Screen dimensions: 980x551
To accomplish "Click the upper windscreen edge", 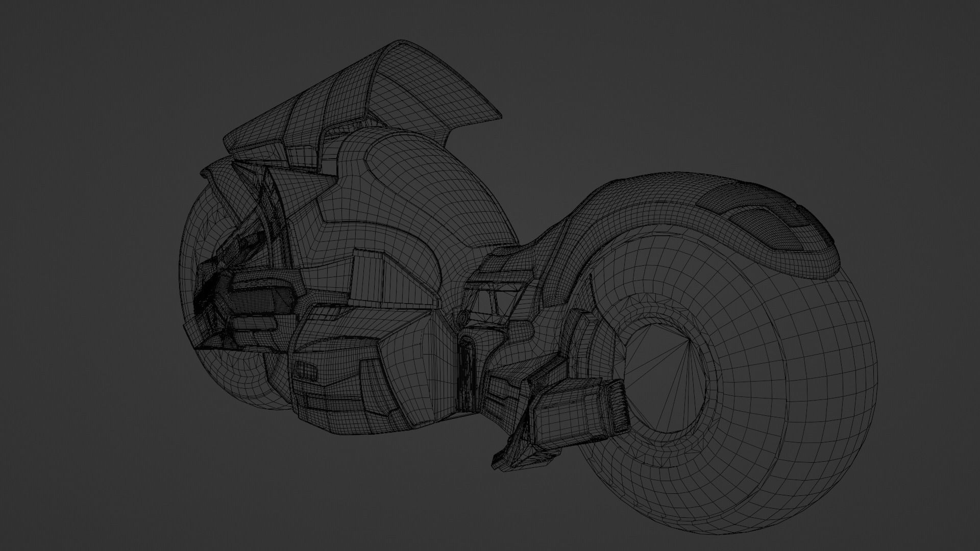I will tap(403, 51).
